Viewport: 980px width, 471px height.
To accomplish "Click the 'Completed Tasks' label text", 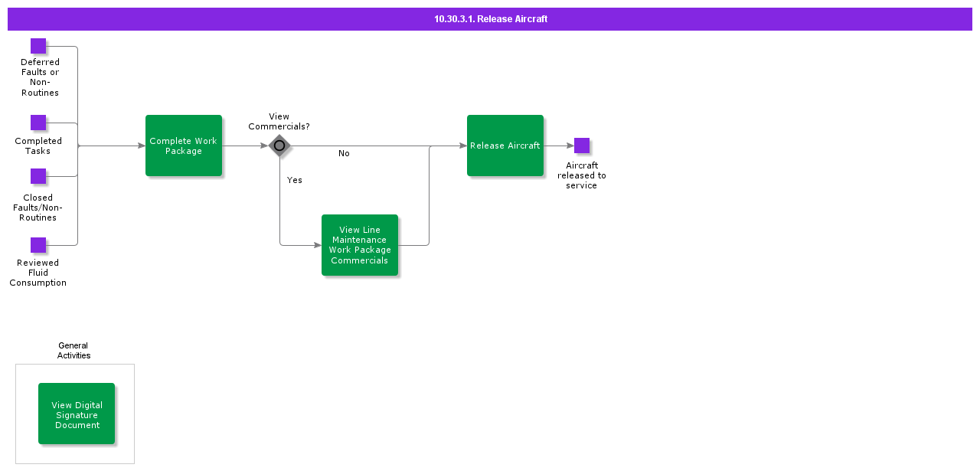I will click(x=38, y=146).
